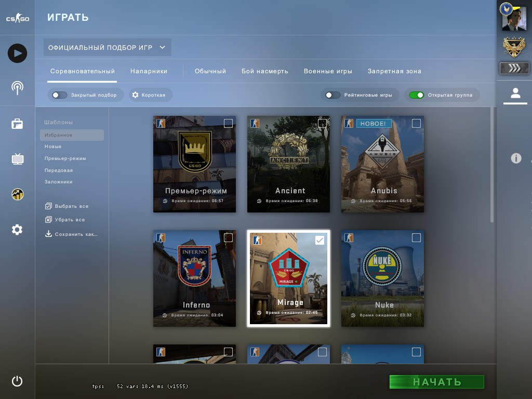Screen dimensions: 532x399
Task: Check the Ancient map checkbox
Action: (322, 124)
